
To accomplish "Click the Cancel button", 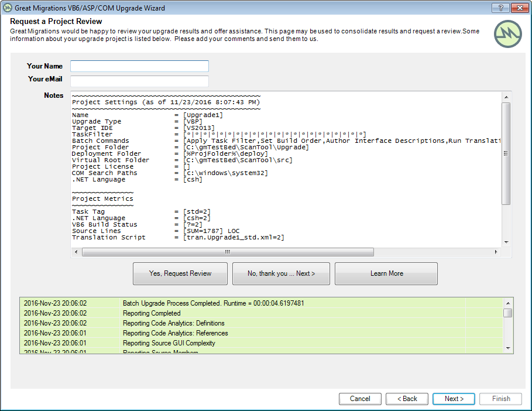I will click(x=360, y=399).
